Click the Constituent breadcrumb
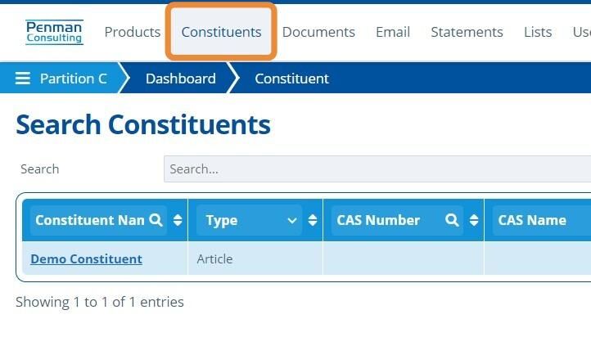The image size is (591, 364). (291, 79)
